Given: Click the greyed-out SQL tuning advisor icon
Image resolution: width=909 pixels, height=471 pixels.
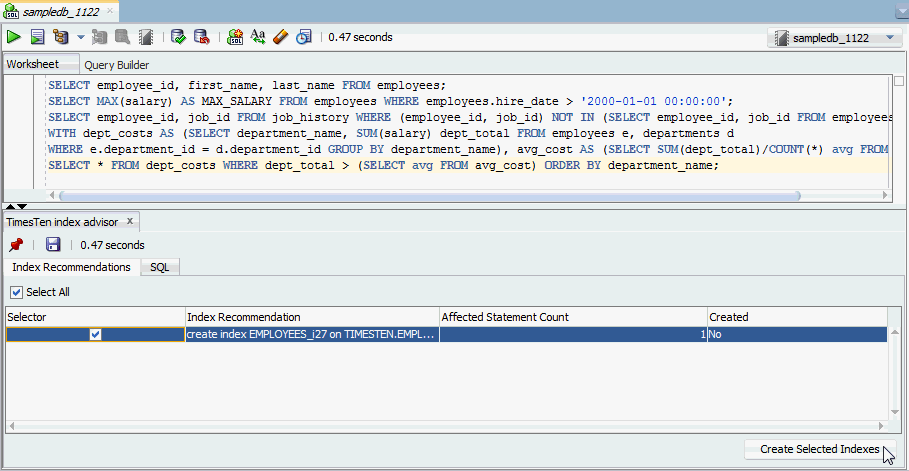Looking at the screenshot, I should 122,37.
